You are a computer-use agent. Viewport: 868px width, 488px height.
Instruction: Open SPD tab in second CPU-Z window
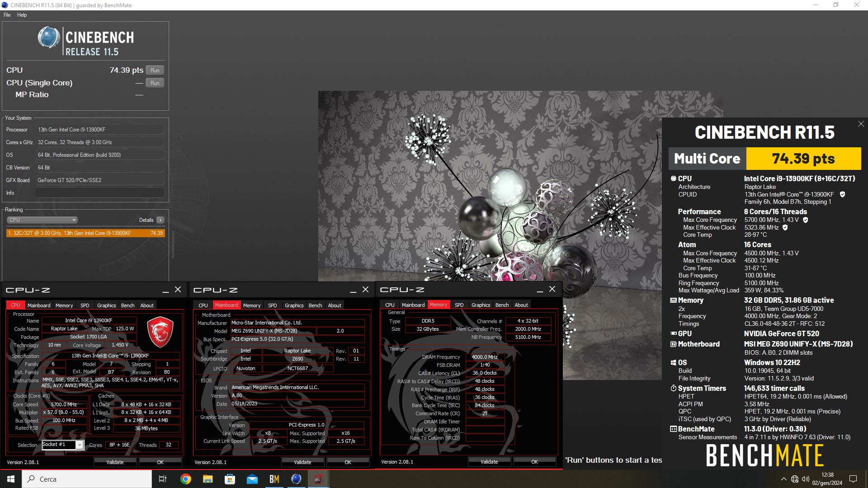(273, 305)
